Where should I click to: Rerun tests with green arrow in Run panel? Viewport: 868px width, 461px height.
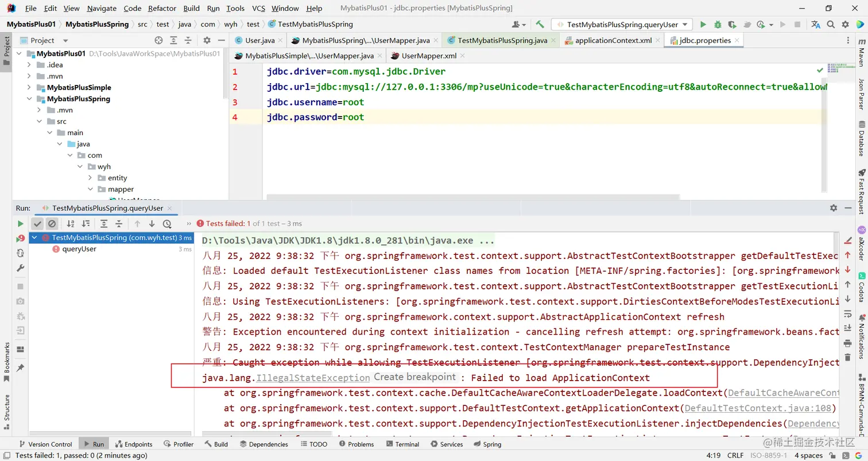pos(21,224)
